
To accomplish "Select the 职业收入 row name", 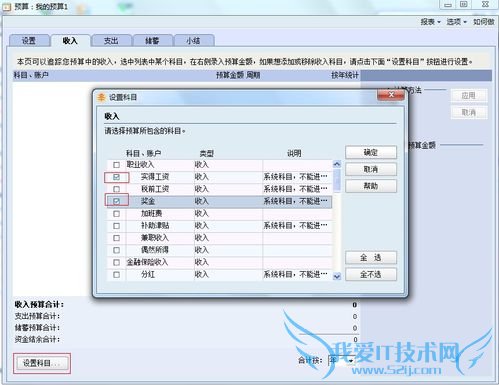I will coord(140,165).
